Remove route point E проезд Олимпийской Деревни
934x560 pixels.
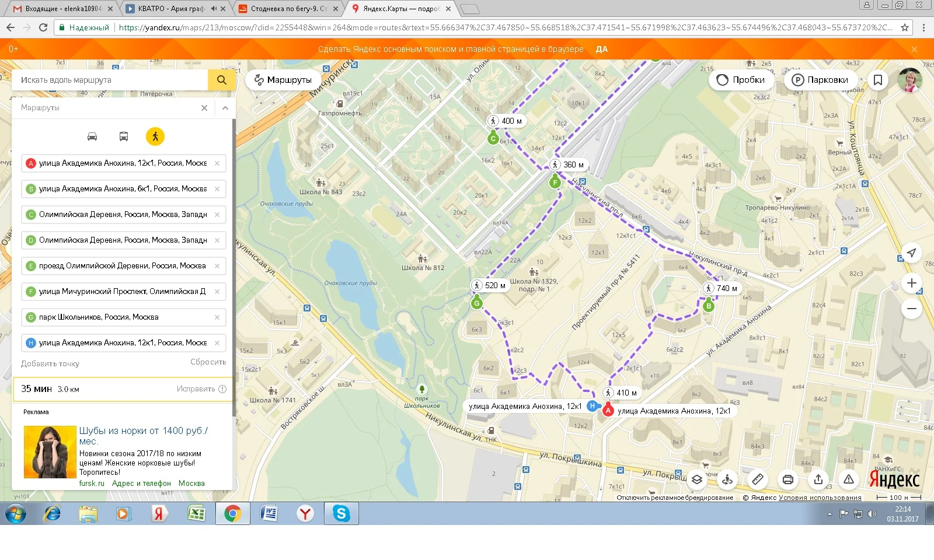tap(217, 266)
